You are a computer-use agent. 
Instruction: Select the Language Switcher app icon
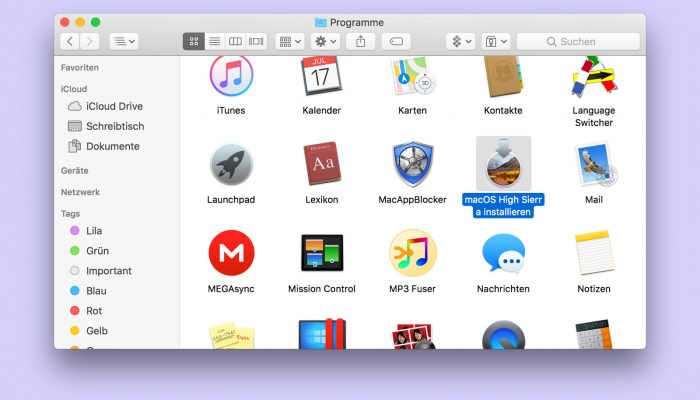594,77
